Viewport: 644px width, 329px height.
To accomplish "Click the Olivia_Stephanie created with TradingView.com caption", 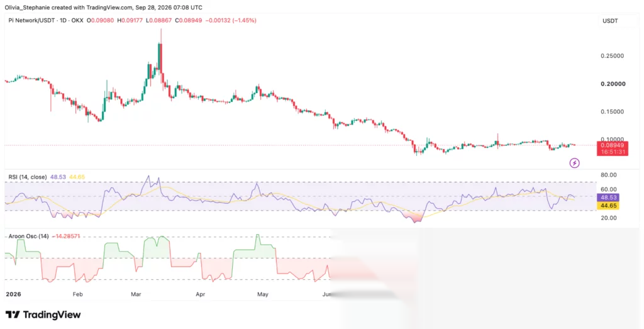I will (104, 8).
